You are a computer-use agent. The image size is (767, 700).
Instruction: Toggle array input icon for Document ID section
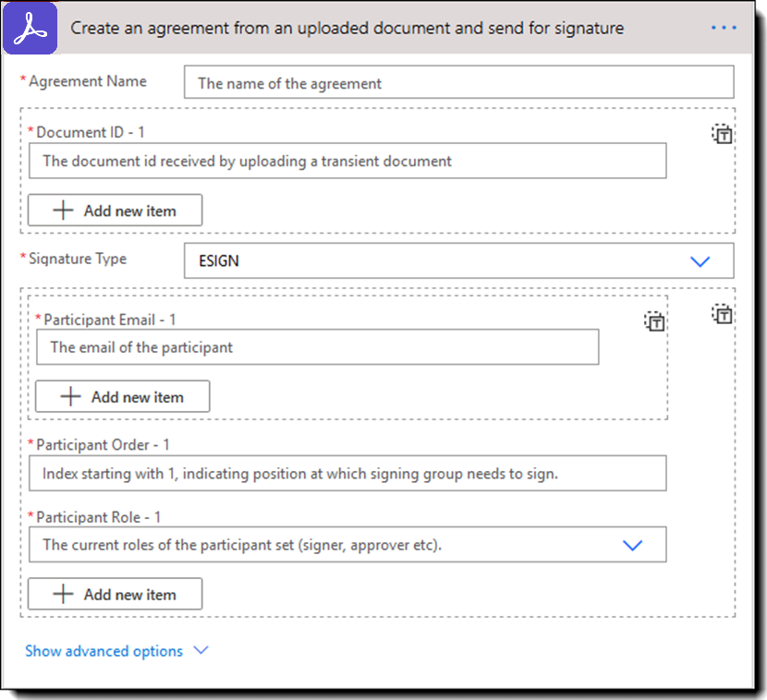(x=722, y=134)
